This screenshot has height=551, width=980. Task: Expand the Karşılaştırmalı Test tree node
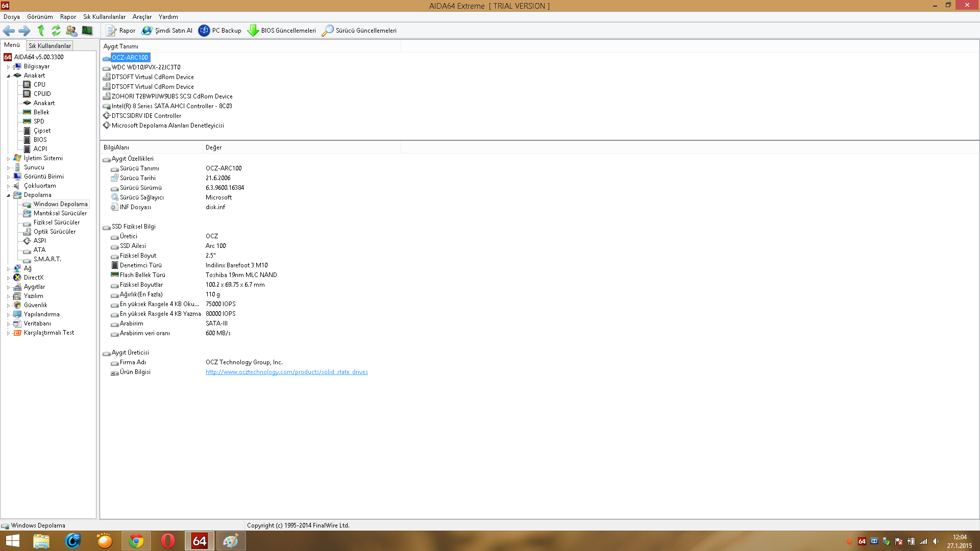click(8, 333)
